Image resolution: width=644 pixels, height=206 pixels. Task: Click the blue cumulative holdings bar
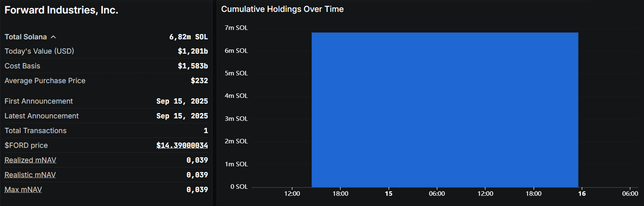(x=444, y=110)
